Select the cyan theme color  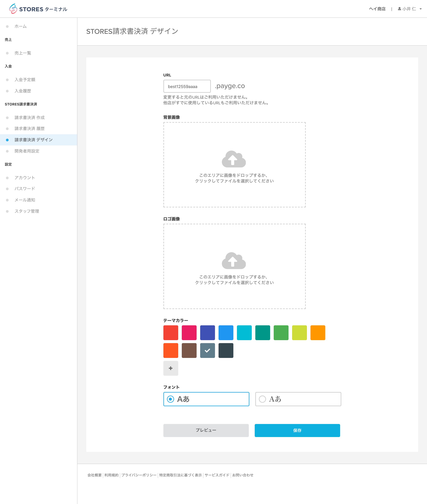tap(244, 333)
